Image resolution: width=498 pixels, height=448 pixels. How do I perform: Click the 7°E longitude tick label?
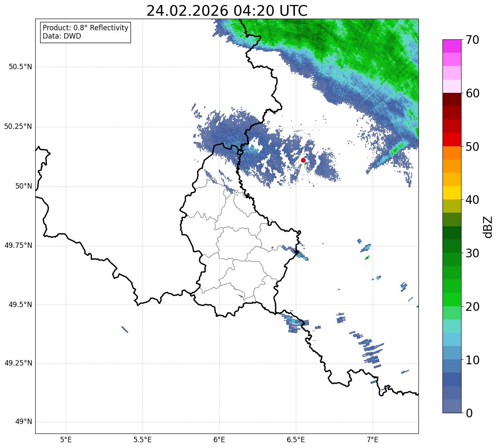click(372, 439)
